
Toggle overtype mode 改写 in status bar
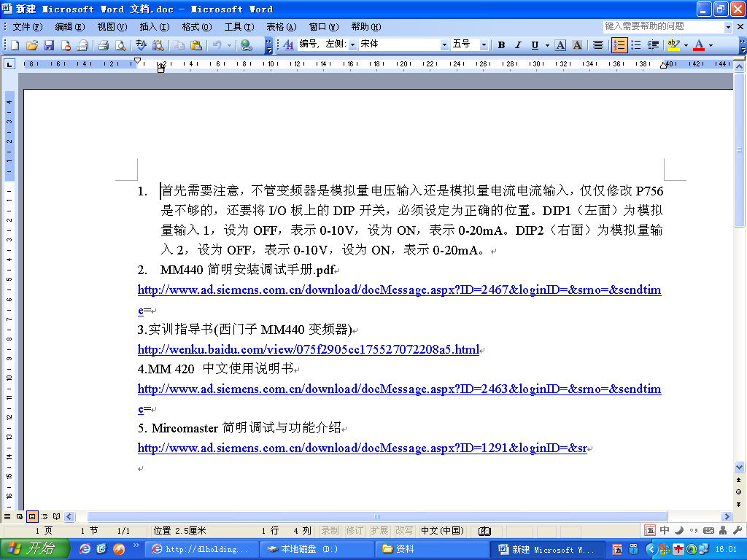point(404,531)
